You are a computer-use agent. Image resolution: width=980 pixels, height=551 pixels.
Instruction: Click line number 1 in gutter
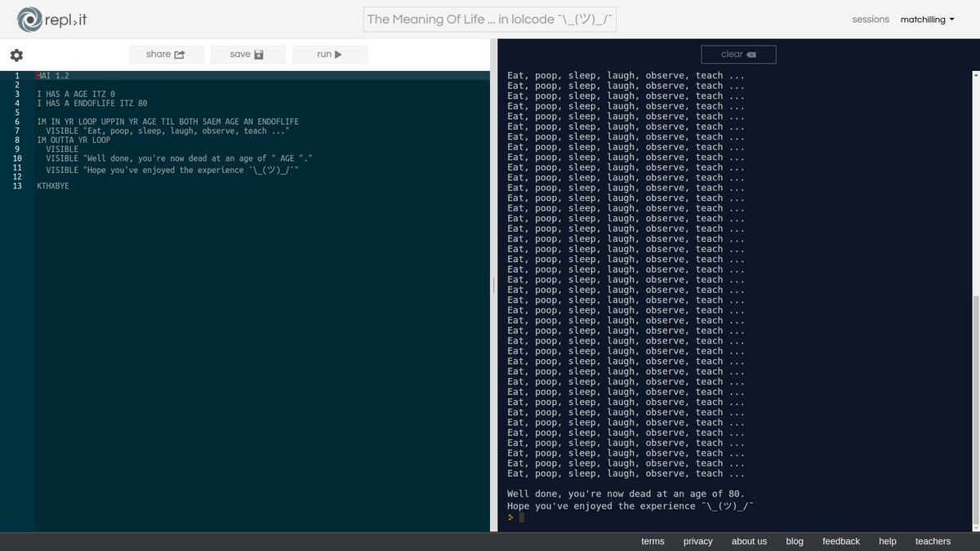click(x=16, y=76)
